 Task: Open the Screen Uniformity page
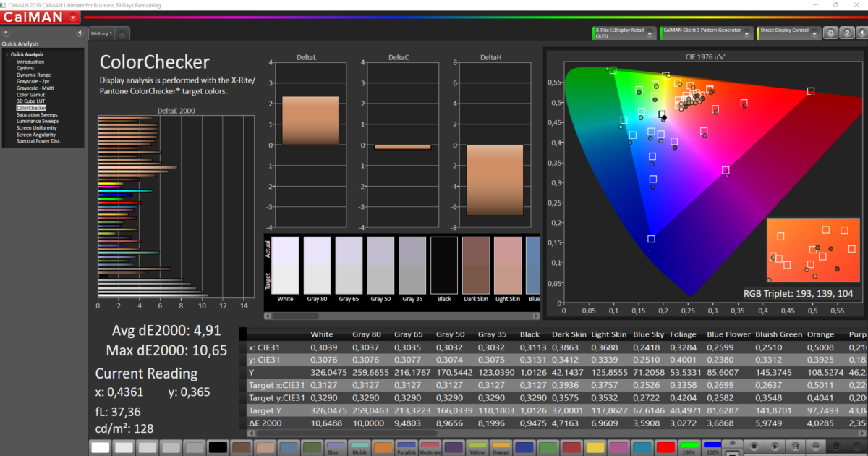click(x=35, y=127)
